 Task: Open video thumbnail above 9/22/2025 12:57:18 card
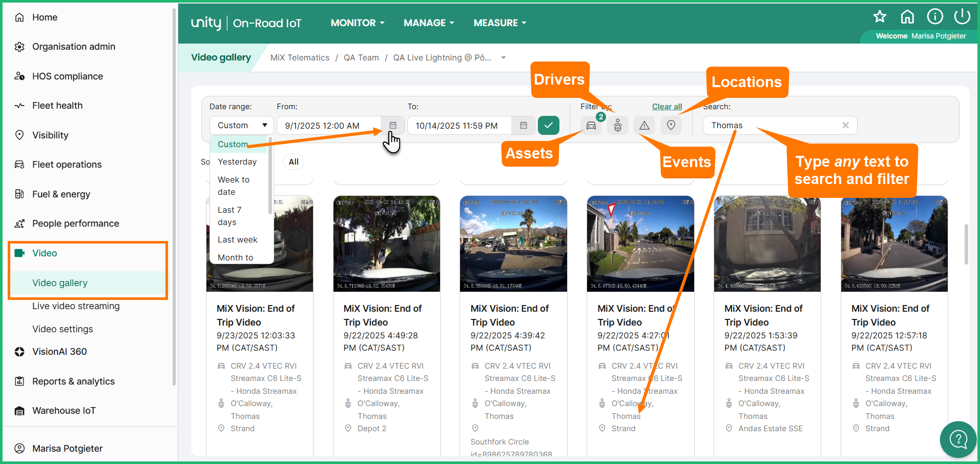[x=894, y=244]
